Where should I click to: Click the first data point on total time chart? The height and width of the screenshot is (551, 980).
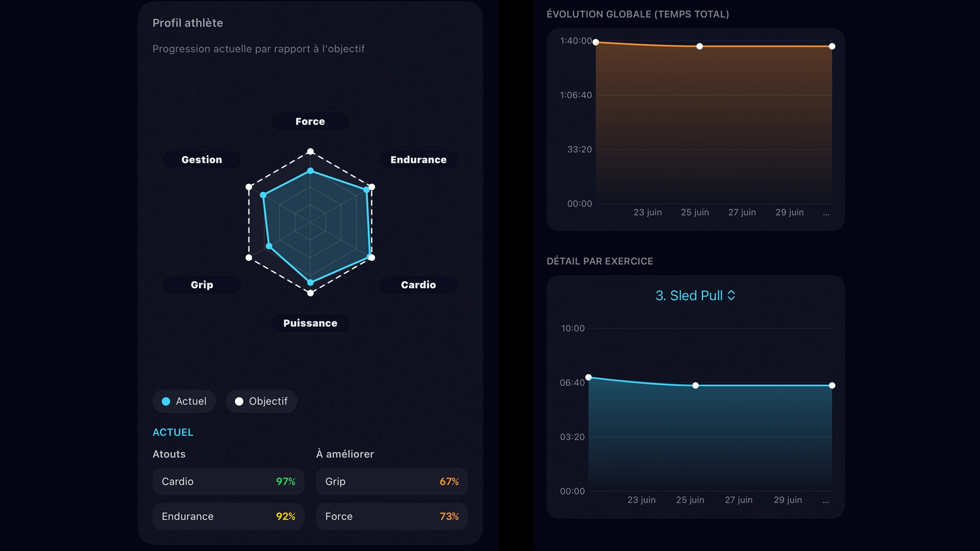click(x=596, y=42)
